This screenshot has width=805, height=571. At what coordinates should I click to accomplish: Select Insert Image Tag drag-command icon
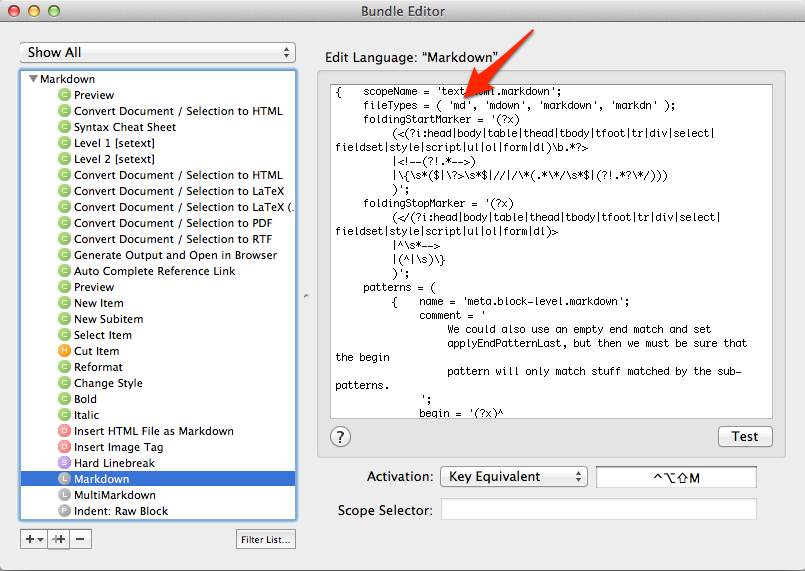[64, 446]
